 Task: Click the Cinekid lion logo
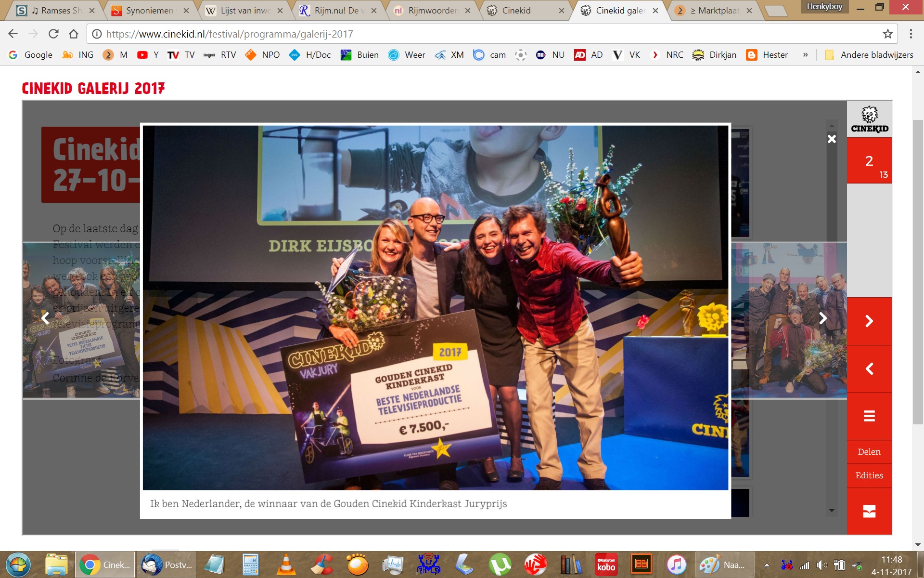(869, 119)
